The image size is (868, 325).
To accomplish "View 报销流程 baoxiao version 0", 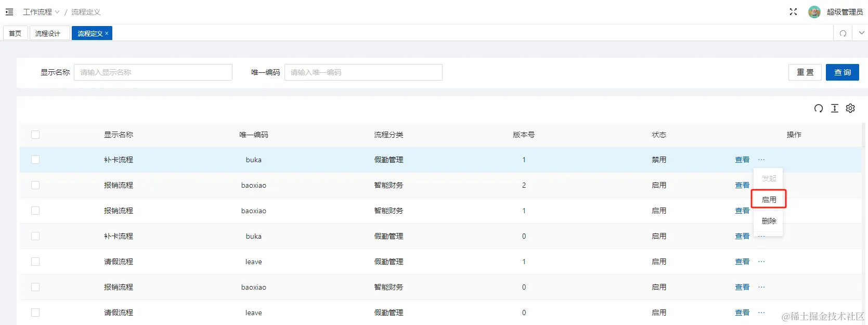I will coord(742,287).
